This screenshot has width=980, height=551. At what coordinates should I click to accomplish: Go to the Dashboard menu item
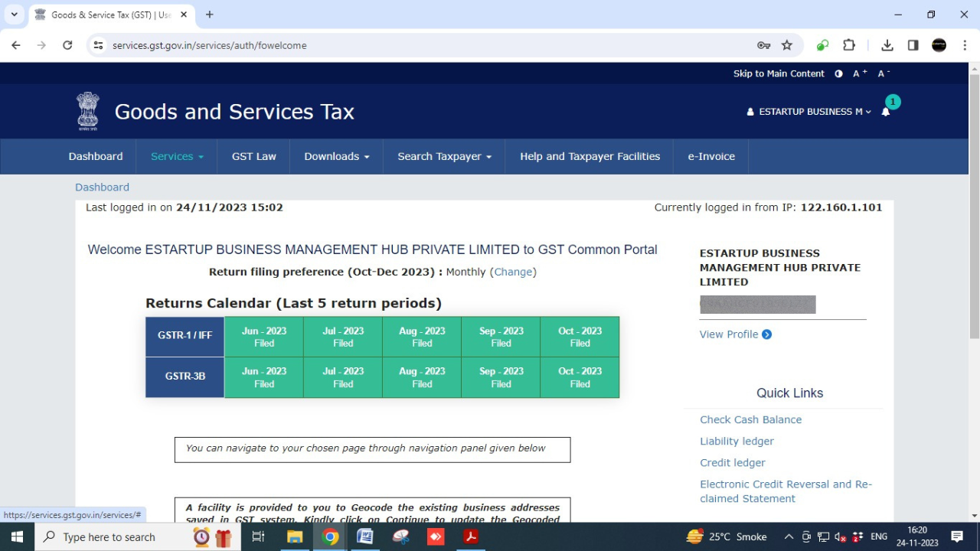coord(96,156)
